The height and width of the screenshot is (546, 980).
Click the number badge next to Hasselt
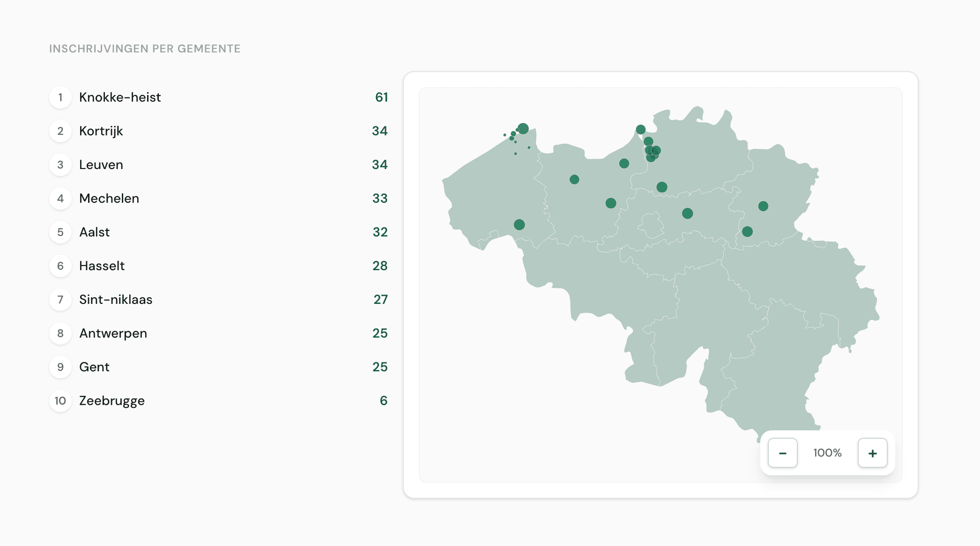(60, 266)
